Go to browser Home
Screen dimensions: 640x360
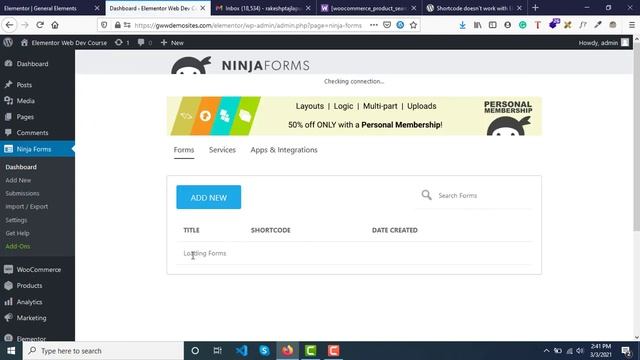pos(55,25)
